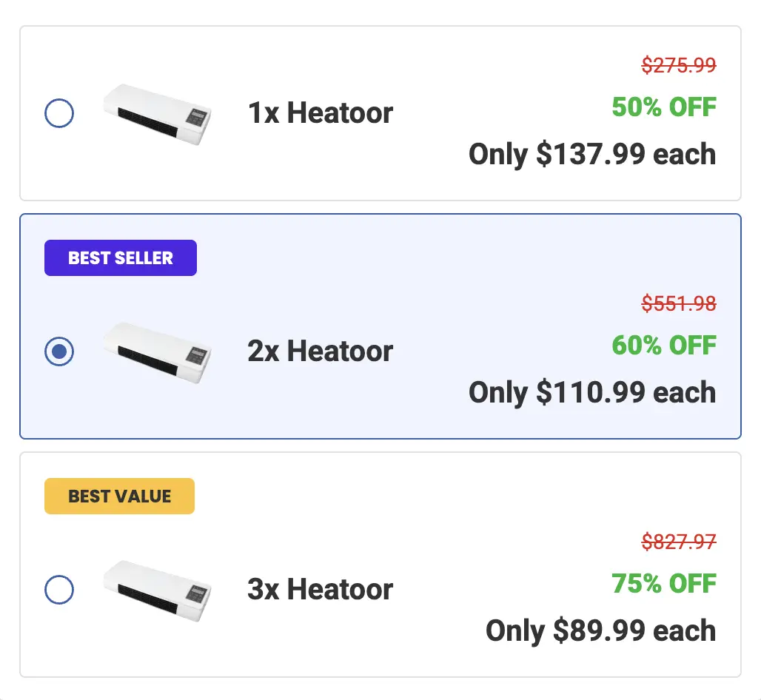Screen dimensions: 761x700
Task: Click the 3x Heatoor title text
Action: coord(320,589)
